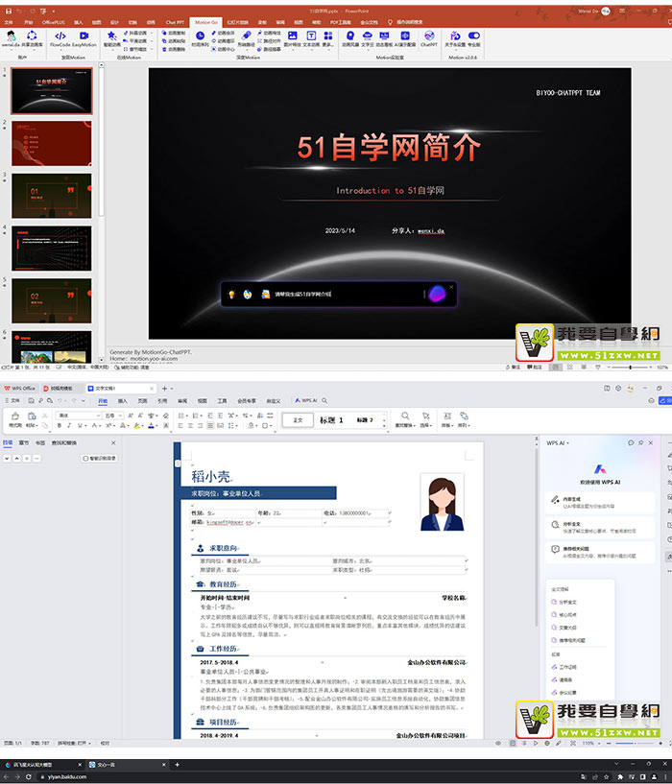Reload the page in the browser
The image size is (672, 784).
click(28, 776)
